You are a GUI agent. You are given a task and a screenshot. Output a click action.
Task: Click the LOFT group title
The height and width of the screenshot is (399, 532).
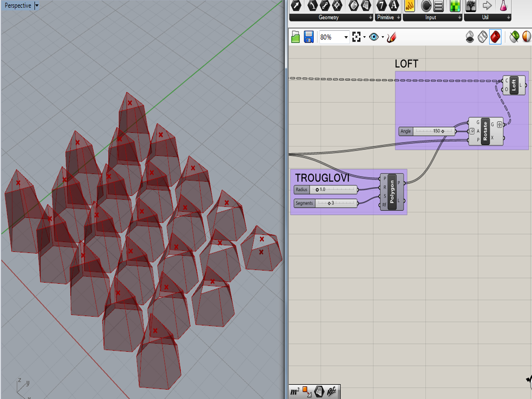pyautogui.click(x=406, y=64)
